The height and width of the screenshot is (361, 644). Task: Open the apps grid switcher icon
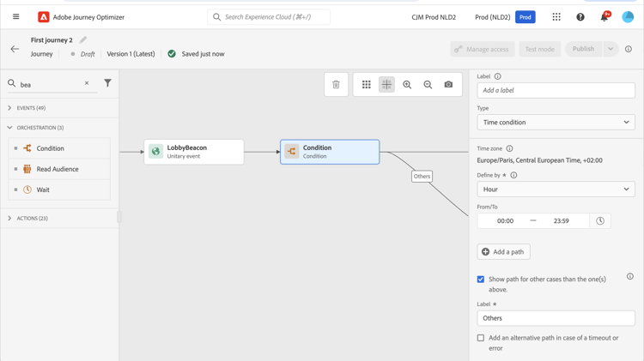556,17
